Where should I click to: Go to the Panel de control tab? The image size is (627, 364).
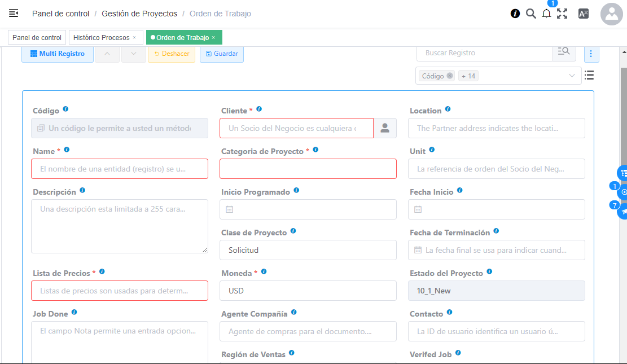[x=37, y=38]
